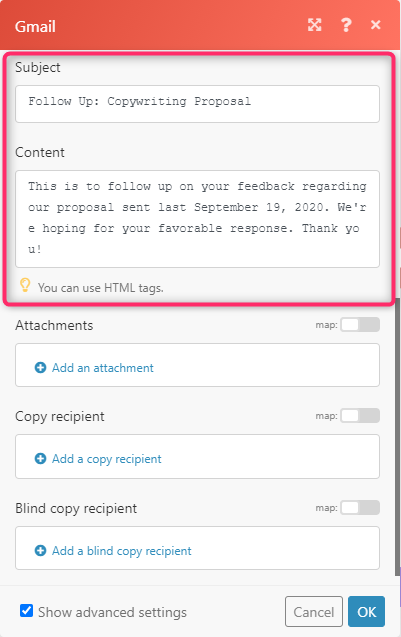This screenshot has height=637, width=401.
Task: Click the Add a copy recipient link
Action: (106, 459)
